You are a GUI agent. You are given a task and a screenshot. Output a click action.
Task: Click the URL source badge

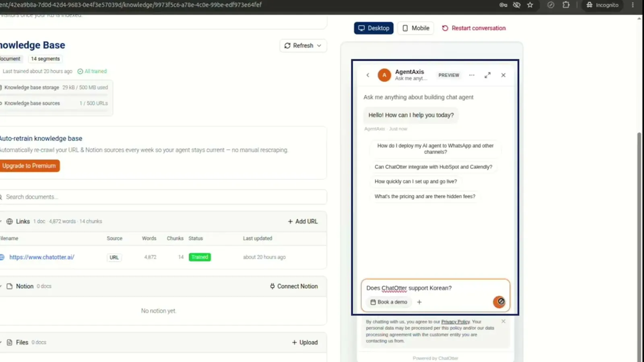coord(114,257)
